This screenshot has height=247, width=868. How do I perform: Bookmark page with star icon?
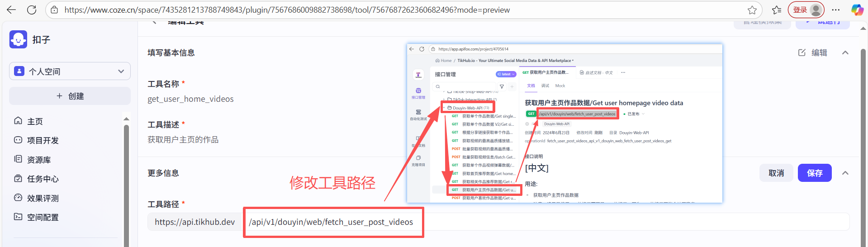pos(752,10)
